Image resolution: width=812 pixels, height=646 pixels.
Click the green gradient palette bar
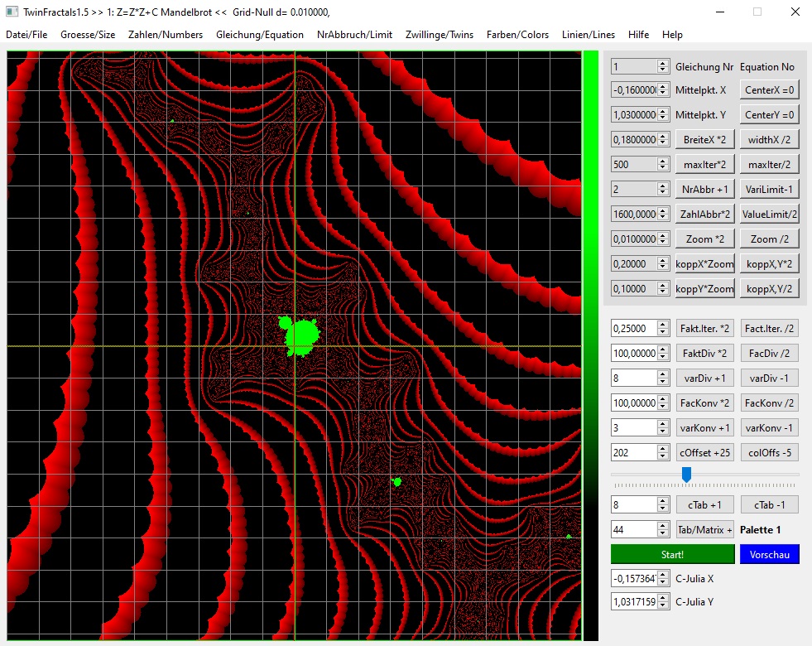click(590, 345)
